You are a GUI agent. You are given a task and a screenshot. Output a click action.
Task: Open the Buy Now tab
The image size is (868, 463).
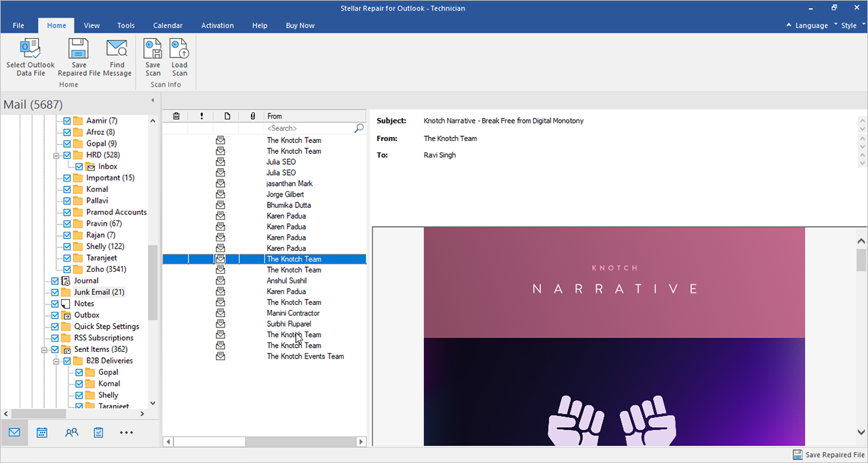click(x=300, y=26)
